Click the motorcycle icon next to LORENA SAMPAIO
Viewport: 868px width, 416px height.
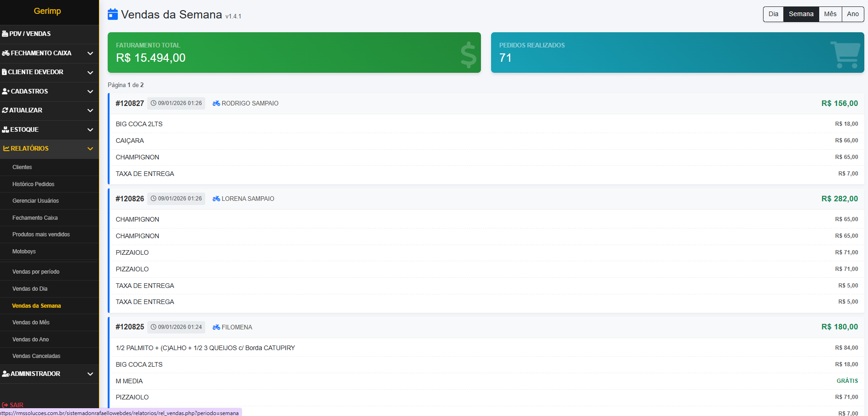point(216,199)
